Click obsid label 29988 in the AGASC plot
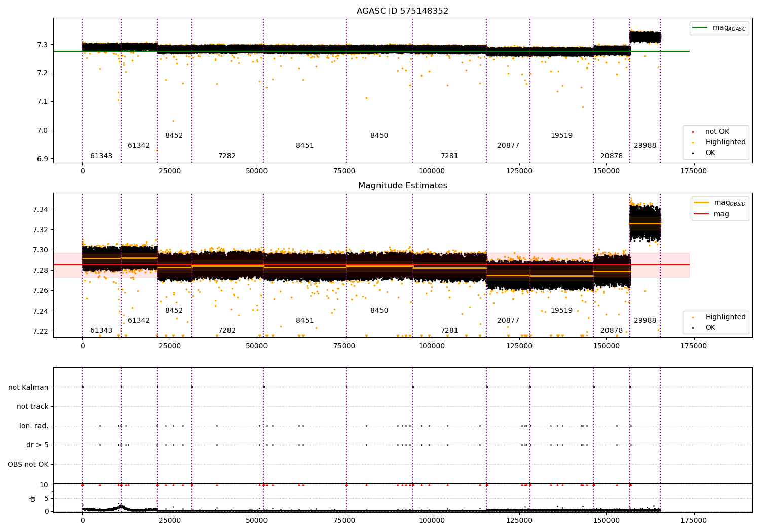Screen dimensions: 760x532 tap(645, 146)
